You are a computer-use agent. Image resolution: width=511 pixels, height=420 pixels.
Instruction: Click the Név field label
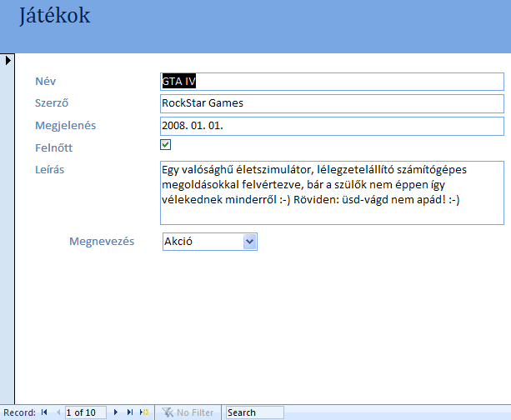pos(45,81)
